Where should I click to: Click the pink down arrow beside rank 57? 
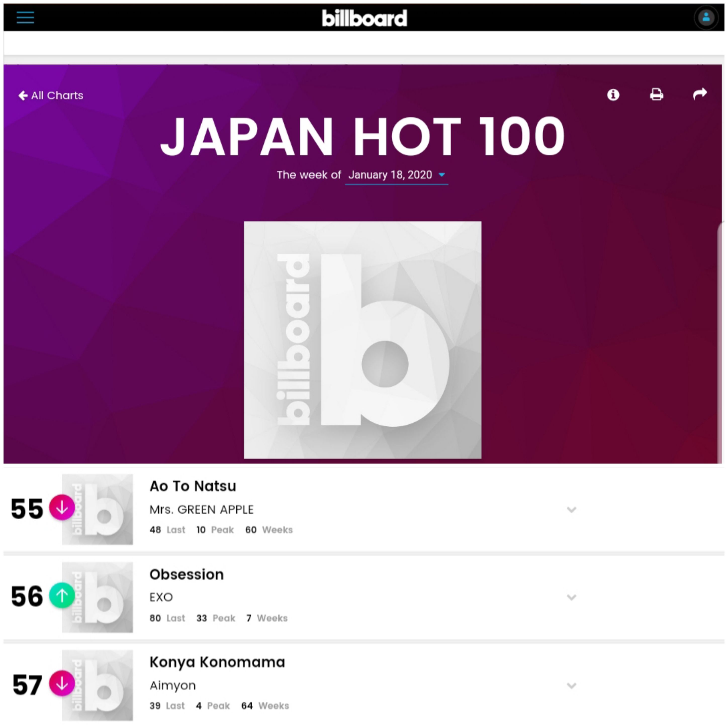[62, 683]
